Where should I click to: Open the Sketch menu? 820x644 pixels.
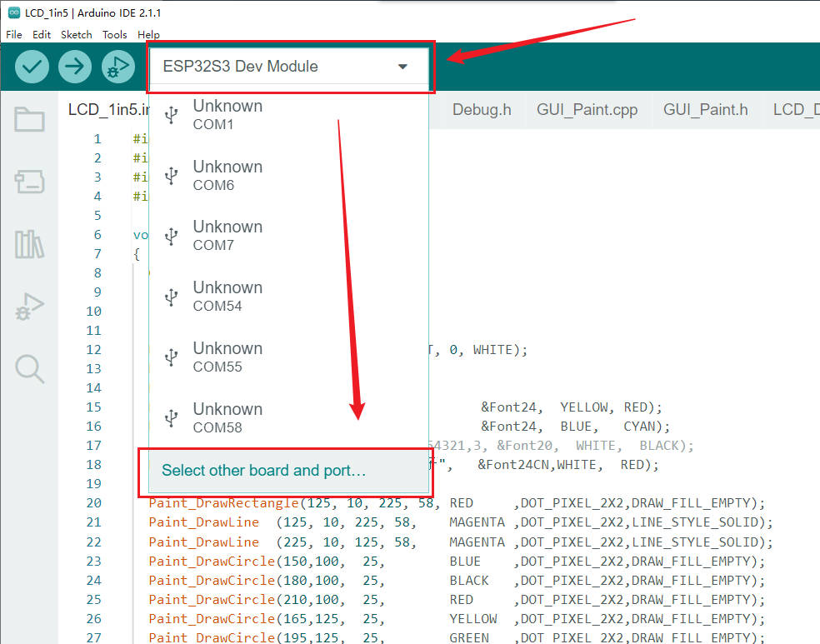[77, 34]
